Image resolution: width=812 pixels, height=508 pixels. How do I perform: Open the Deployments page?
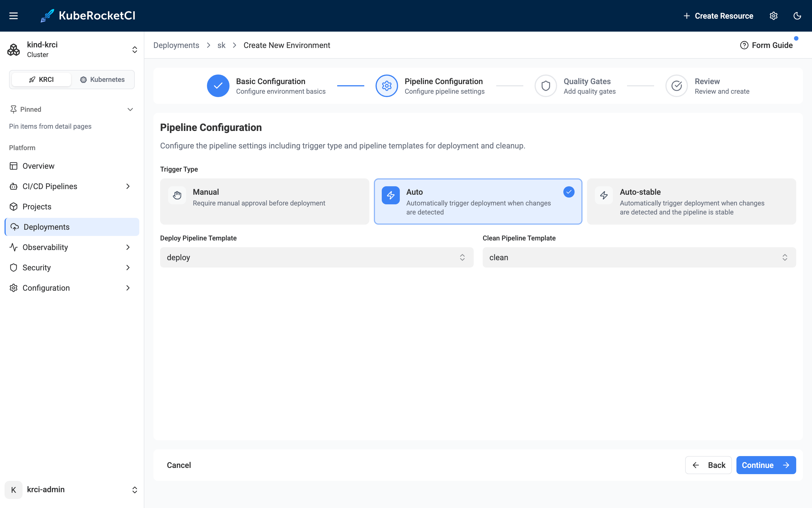click(72, 227)
